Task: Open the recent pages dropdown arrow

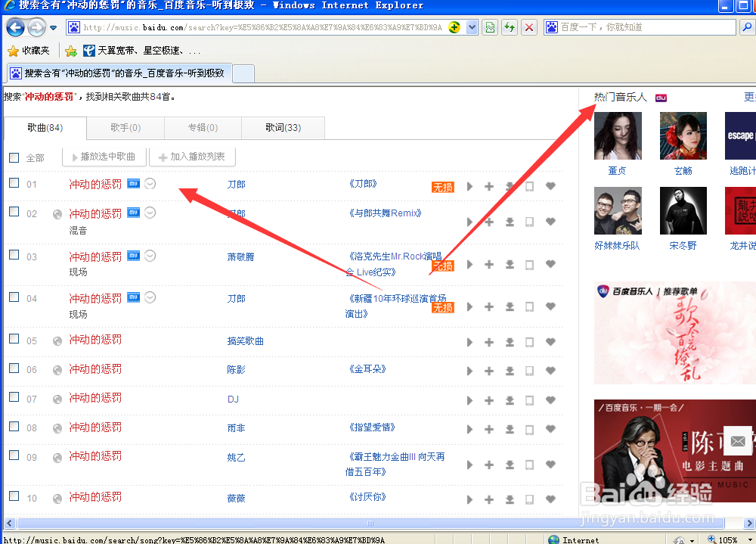Action: tap(54, 27)
